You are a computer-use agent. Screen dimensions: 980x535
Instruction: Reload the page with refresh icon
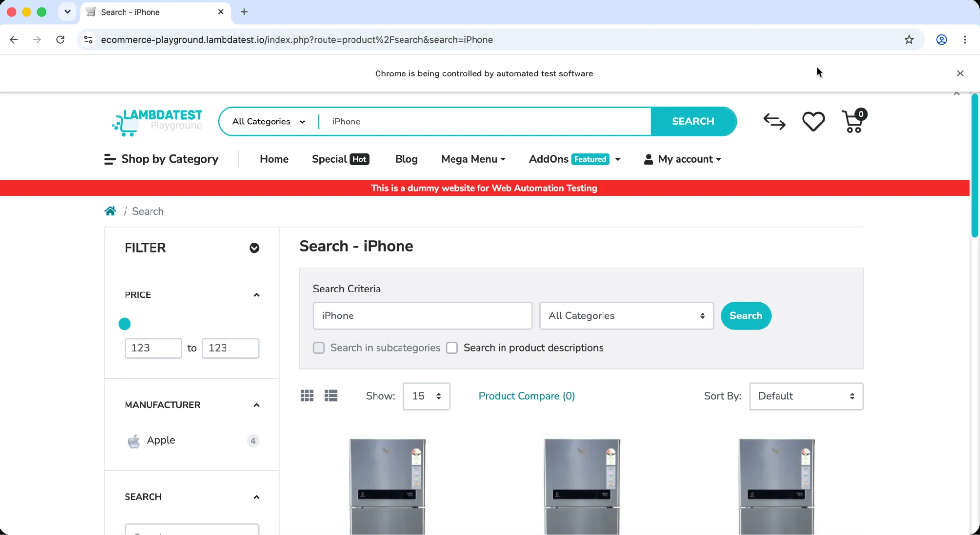[x=60, y=40]
